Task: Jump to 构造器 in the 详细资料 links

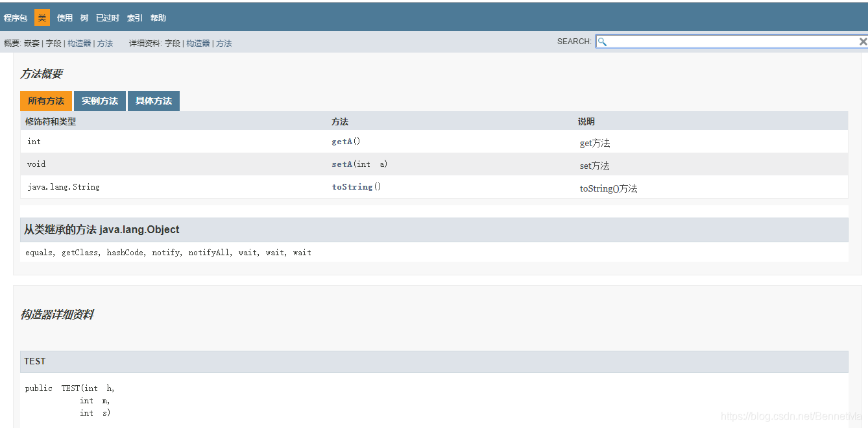Action: click(x=198, y=43)
